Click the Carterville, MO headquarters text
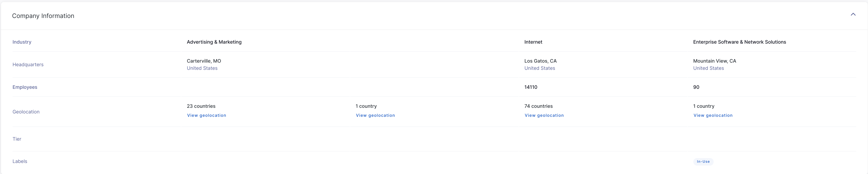Screen dimensions: 868x174 pyautogui.click(x=204, y=61)
